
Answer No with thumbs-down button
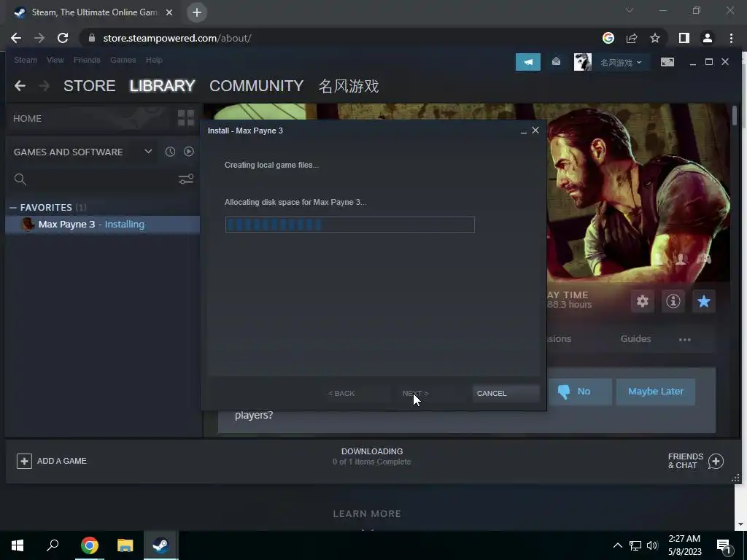[578, 392]
